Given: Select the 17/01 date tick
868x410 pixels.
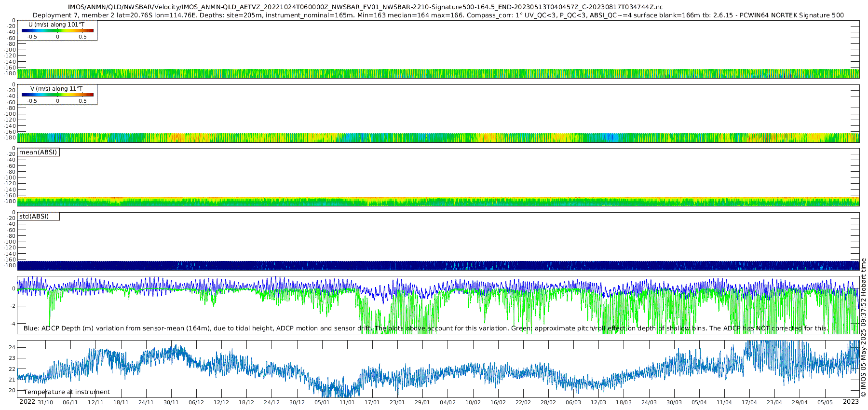Looking at the screenshot, I should pos(372,402).
